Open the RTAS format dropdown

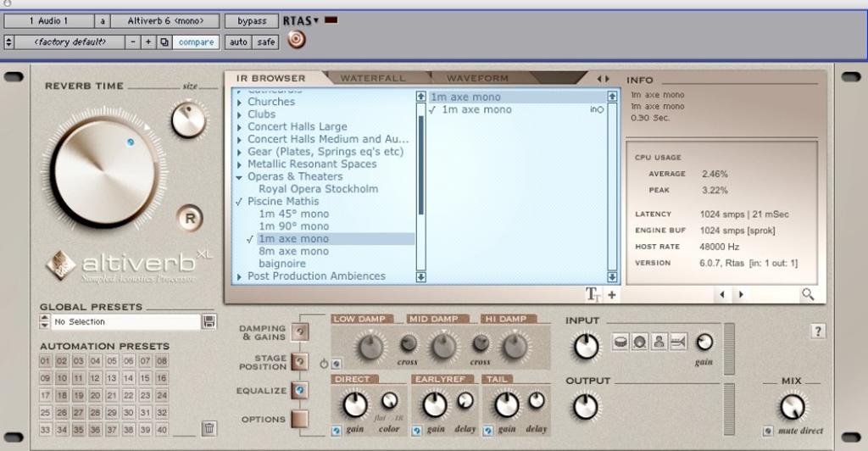(301, 20)
